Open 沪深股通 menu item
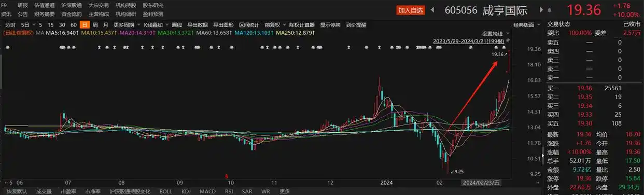Image resolution: width=644 pixels, height=195 pixels. click(72, 5)
